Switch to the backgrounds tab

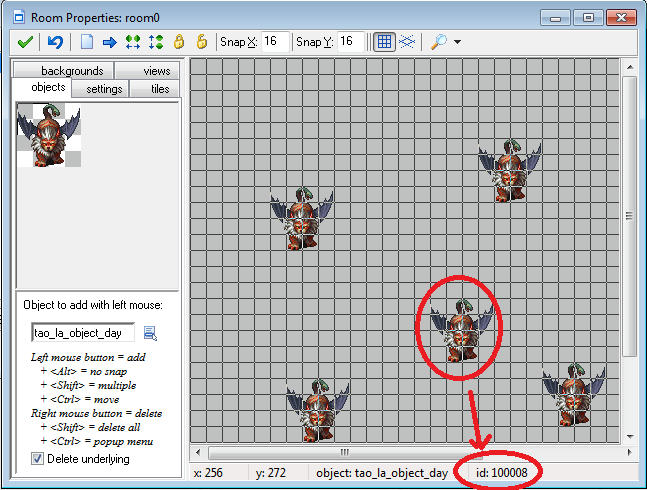pos(64,70)
